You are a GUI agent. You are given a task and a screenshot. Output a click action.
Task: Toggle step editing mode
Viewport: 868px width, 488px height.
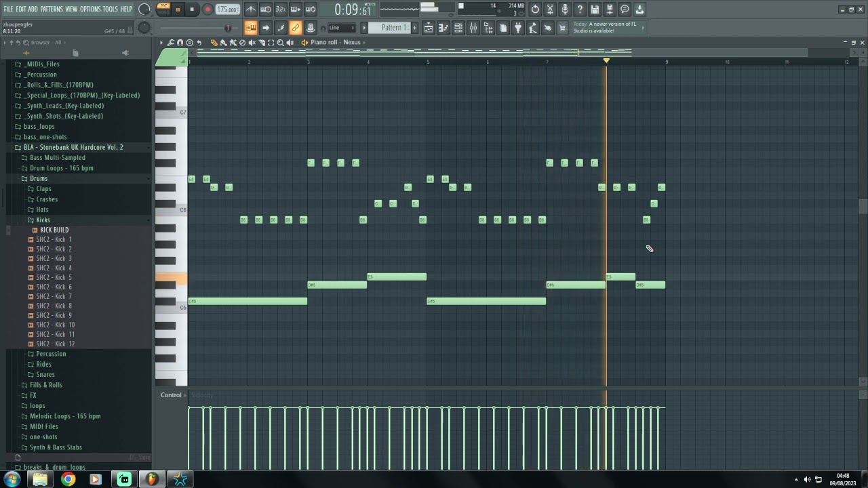(281, 28)
